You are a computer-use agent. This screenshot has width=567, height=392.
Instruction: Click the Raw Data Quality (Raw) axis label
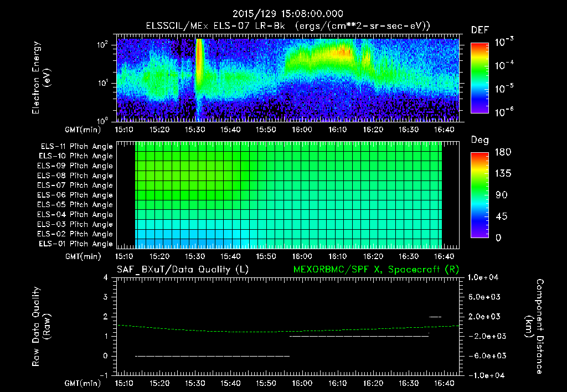(41, 327)
